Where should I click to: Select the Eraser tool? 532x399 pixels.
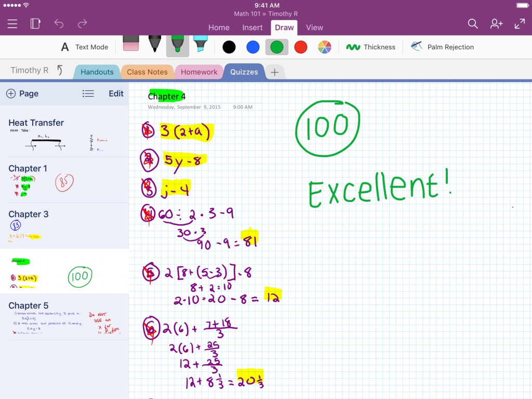131,46
